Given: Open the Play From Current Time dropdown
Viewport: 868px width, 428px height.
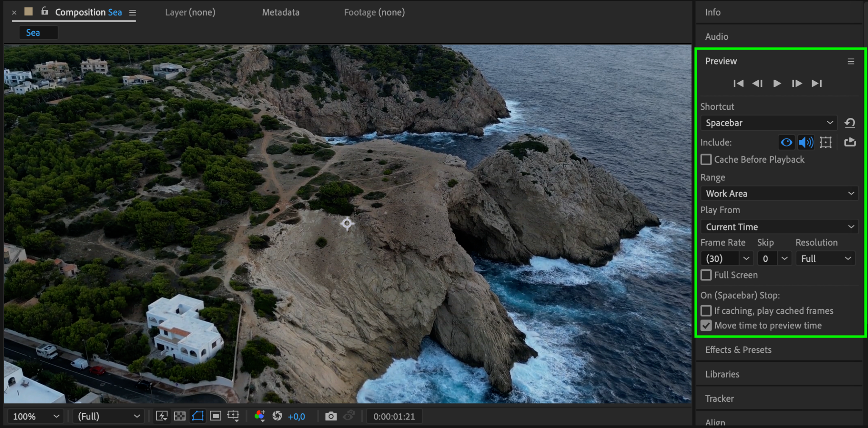Looking at the screenshot, I should click(x=779, y=227).
